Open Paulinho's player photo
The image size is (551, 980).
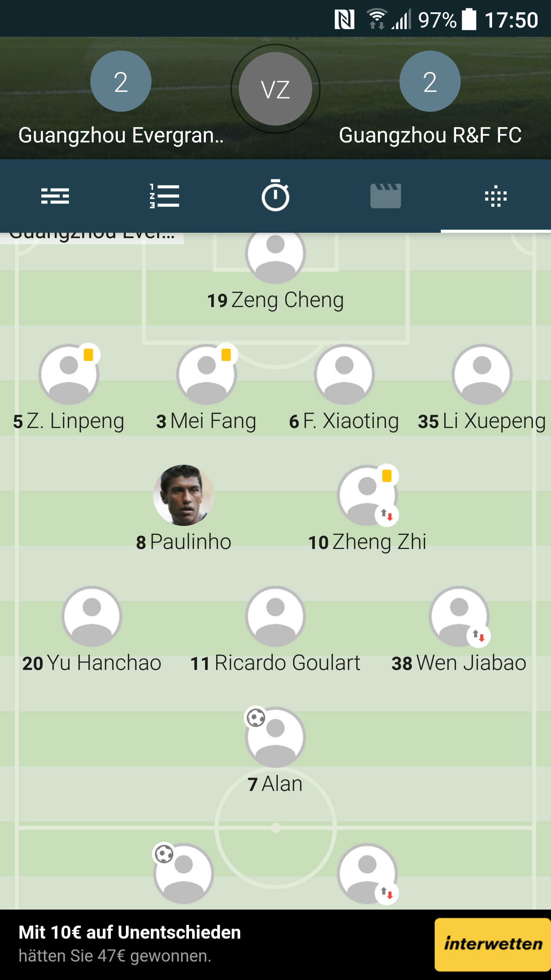click(x=184, y=495)
